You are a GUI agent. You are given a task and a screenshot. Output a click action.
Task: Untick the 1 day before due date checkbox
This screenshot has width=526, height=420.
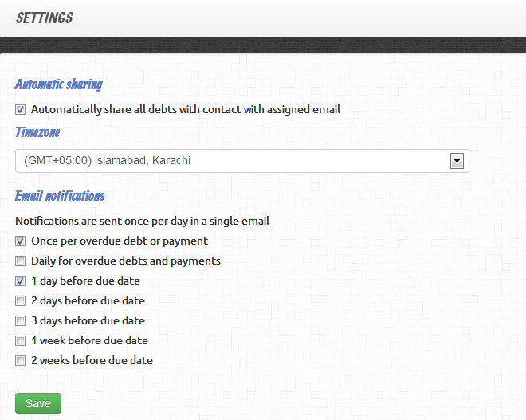21,281
